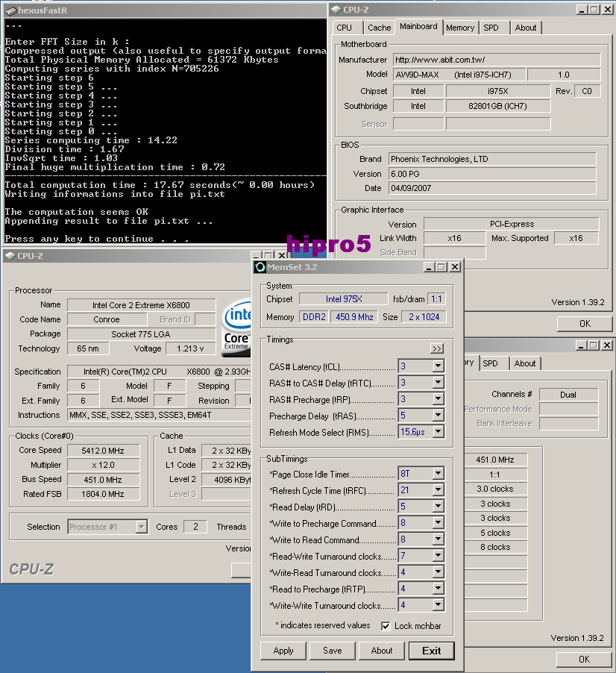Click the Voltage value 1.213 v
This screenshot has width=616, height=673.
pos(190,348)
